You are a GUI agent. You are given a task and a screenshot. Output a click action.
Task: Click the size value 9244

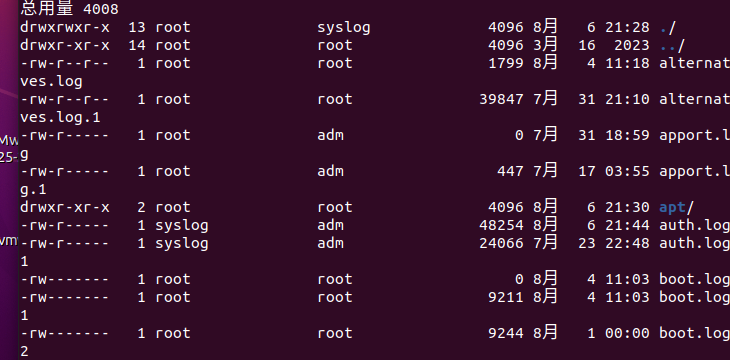506,334
